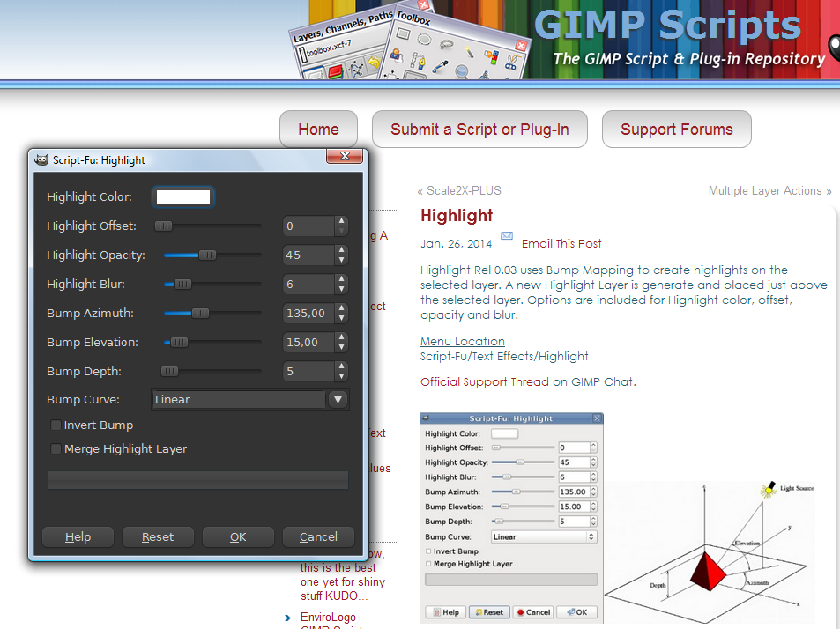
Task: Decrease Bump Elevation with down arrow
Action: pyautogui.click(x=341, y=347)
